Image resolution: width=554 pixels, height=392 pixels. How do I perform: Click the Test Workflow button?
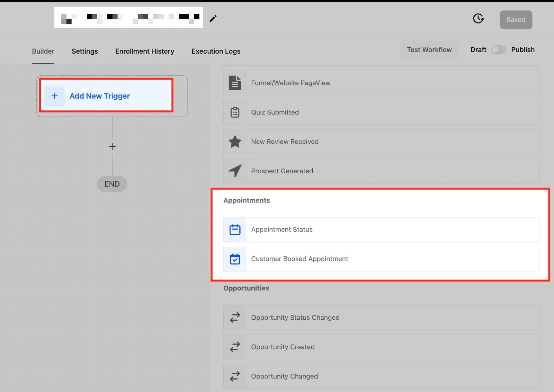coord(429,50)
